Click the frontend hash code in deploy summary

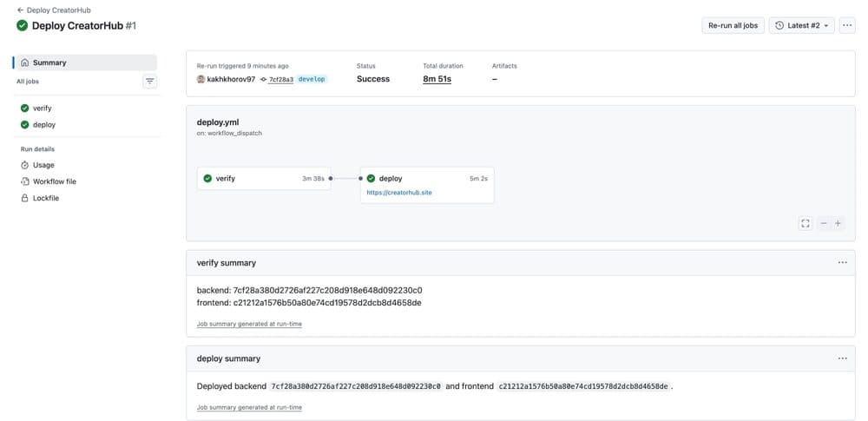pyautogui.click(x=583, y=386)
